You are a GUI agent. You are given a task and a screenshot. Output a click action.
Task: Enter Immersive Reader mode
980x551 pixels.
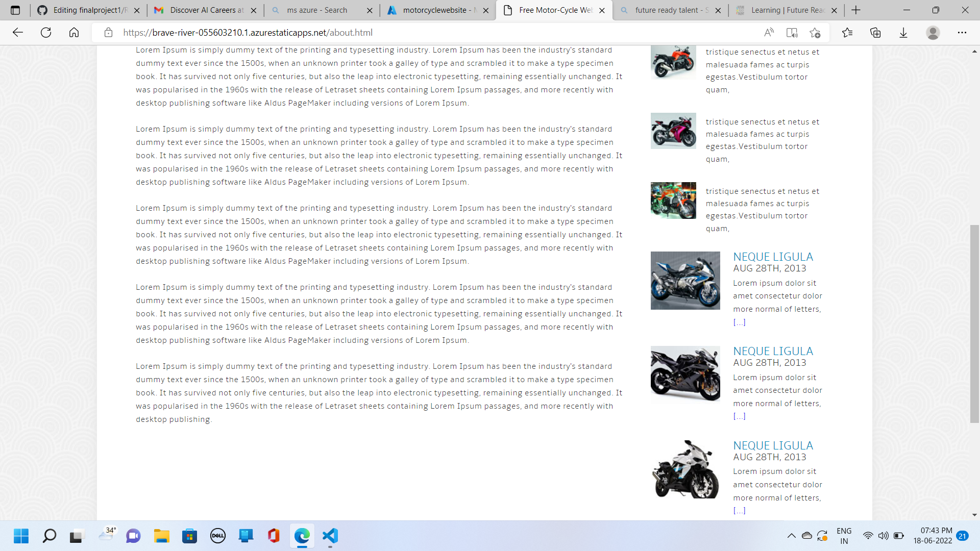[792, 32]
